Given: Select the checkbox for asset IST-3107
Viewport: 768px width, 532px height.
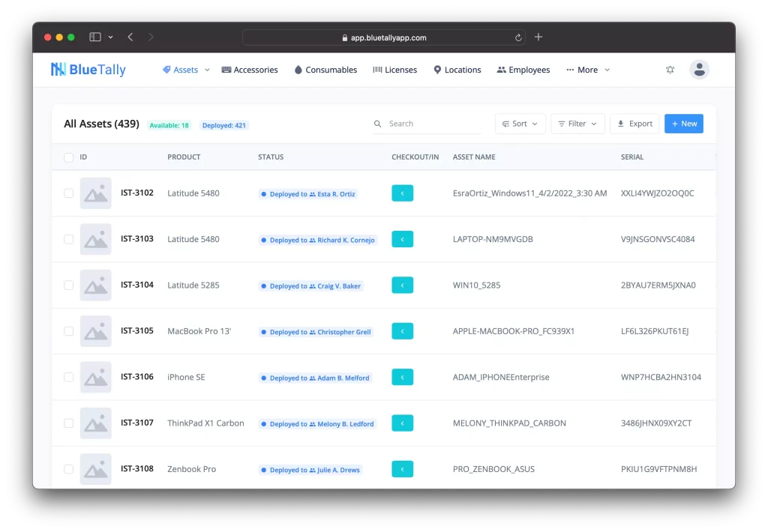Looking at the screenshot, I should (68, 423).
